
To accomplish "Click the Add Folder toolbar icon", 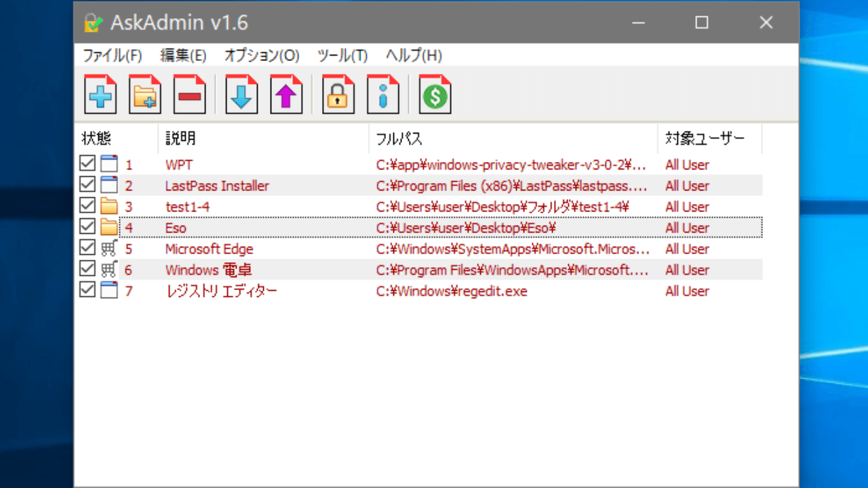I will (x=145, y=94).
